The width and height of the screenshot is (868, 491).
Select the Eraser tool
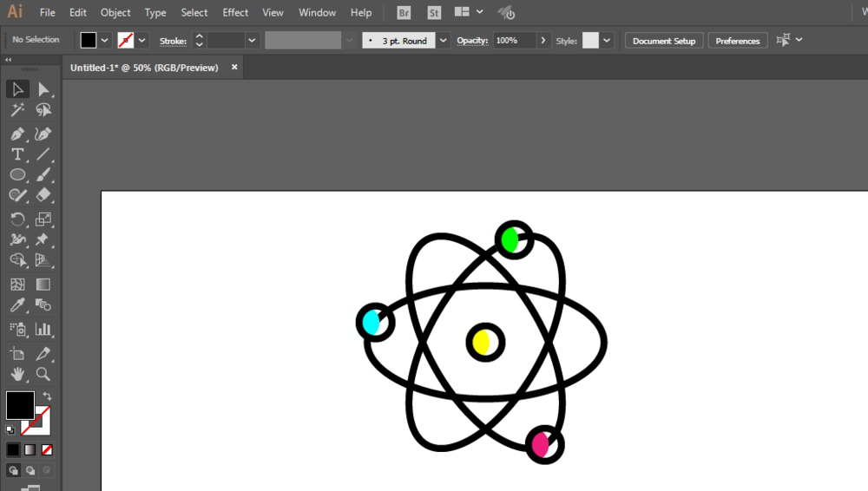coord(43,195)
